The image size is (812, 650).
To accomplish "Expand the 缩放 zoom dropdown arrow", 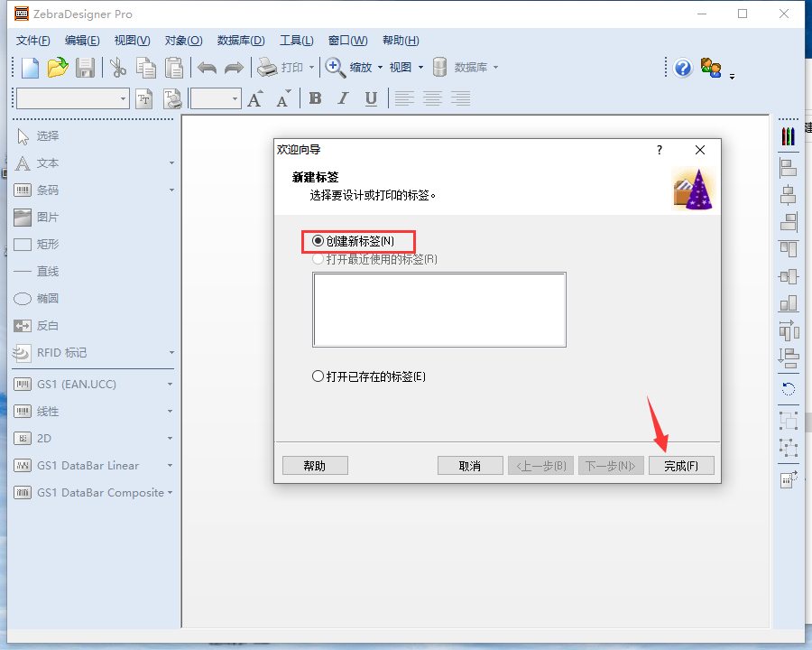I will click(x=380, y=68).
